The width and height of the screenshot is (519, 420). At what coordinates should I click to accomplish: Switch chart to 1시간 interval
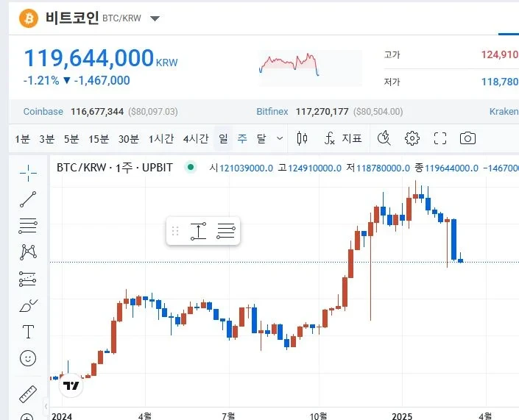coord(161,138)
